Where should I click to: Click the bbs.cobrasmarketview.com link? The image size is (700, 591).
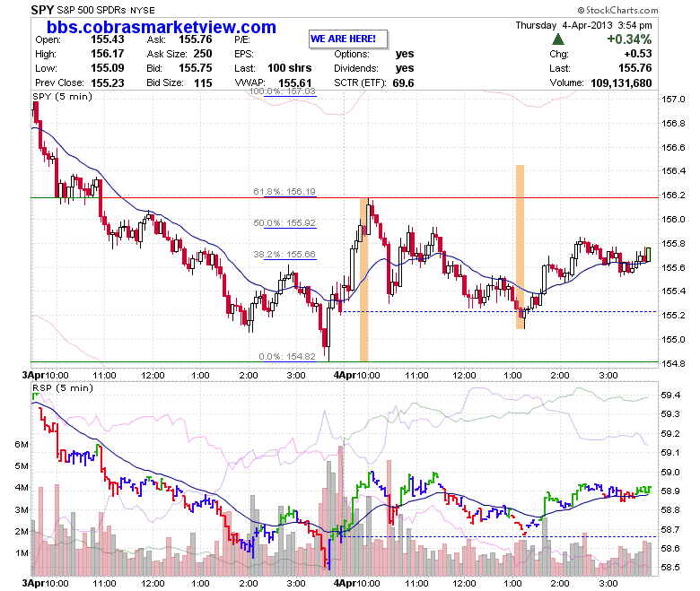coord(162,27)
